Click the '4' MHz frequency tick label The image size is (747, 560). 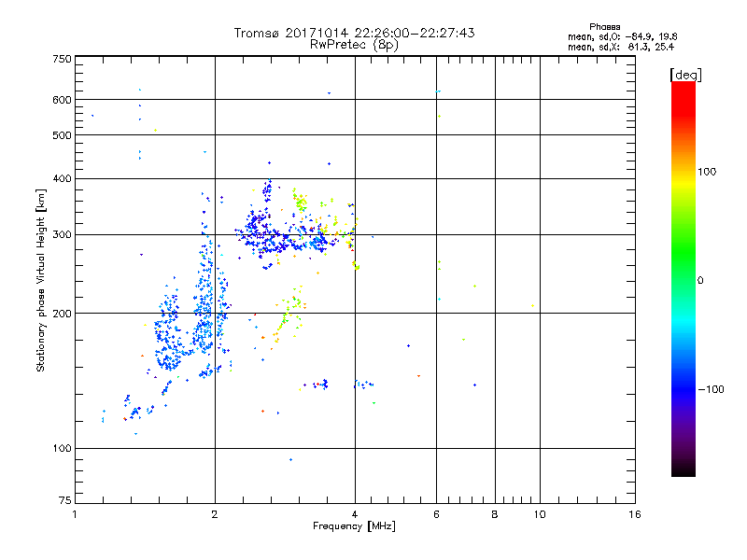coord(355,514)
